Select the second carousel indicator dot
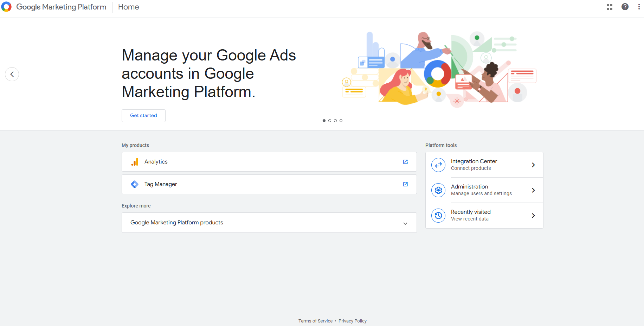Viewport: 644px width, 326px height. [330, 121]
